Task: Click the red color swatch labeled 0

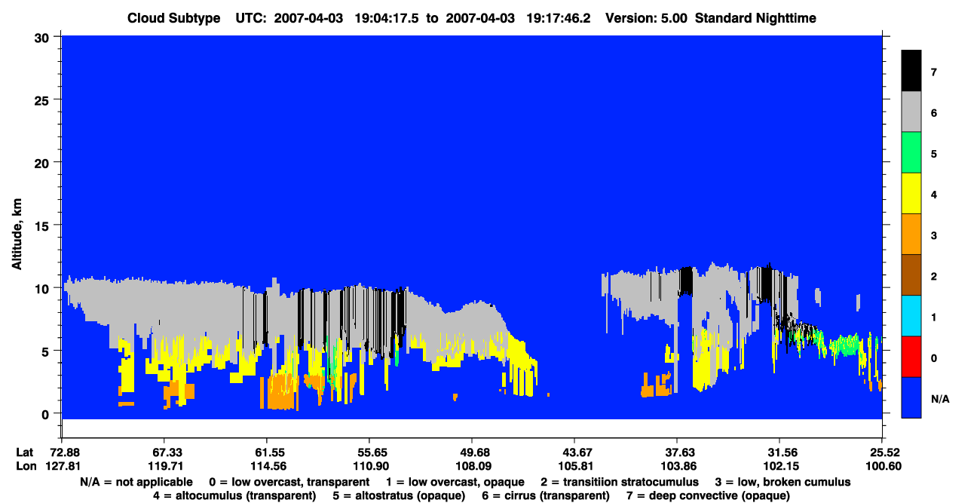Action: coord(911,356)
